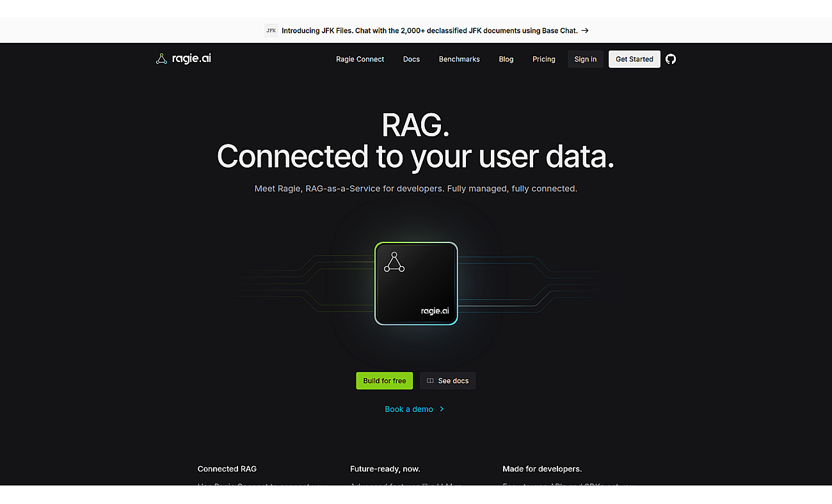This screenshot has height=504, width=832.
Task: Open the GitHub icon link
Action: click(671, 59)
